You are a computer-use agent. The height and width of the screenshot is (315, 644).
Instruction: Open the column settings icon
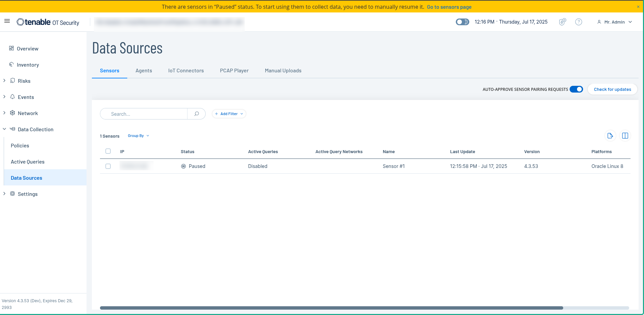(x=625, y=136)
